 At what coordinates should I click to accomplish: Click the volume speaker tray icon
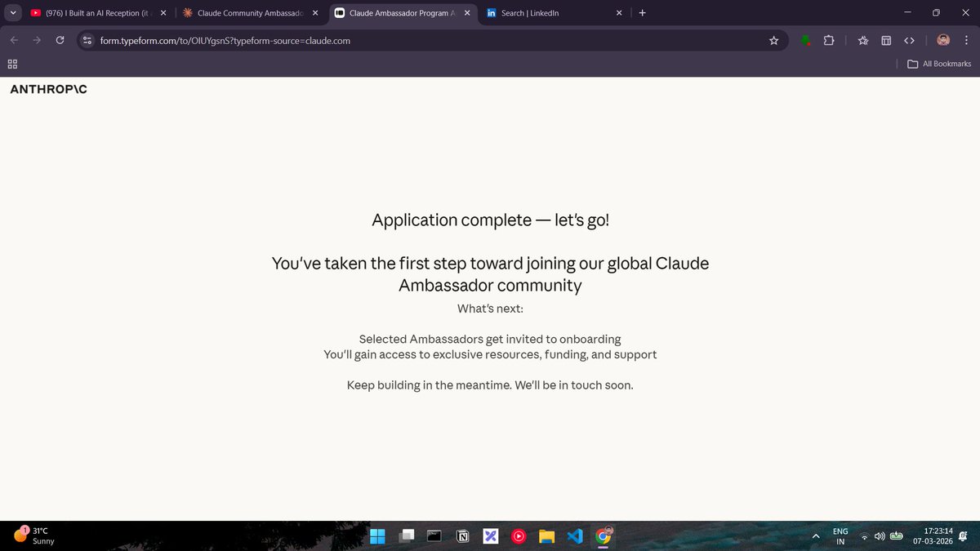(x=880, y=536)
